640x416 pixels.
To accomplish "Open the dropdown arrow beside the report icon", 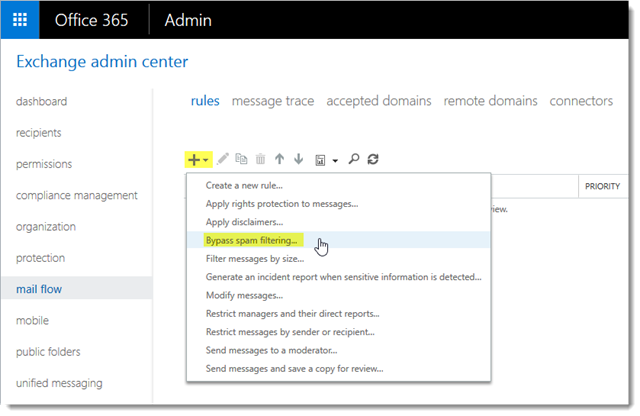I will pyautogui.click(x=335, y=161).
